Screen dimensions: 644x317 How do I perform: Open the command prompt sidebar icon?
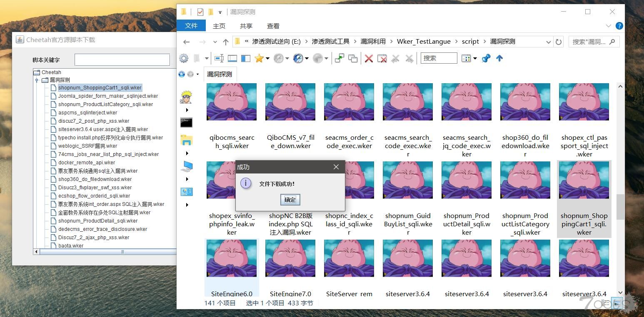coord(186,122)
